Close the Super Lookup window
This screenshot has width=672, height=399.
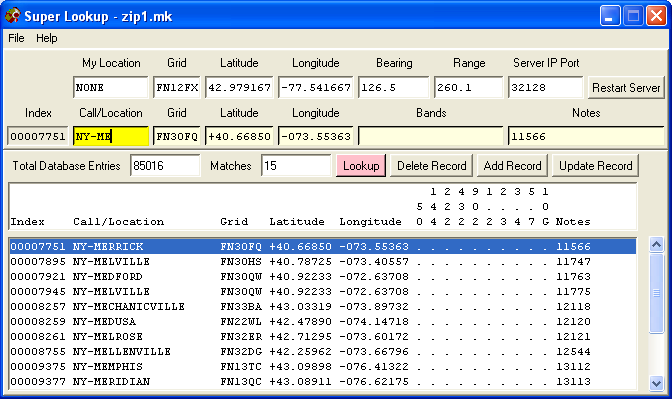(656, 16)
